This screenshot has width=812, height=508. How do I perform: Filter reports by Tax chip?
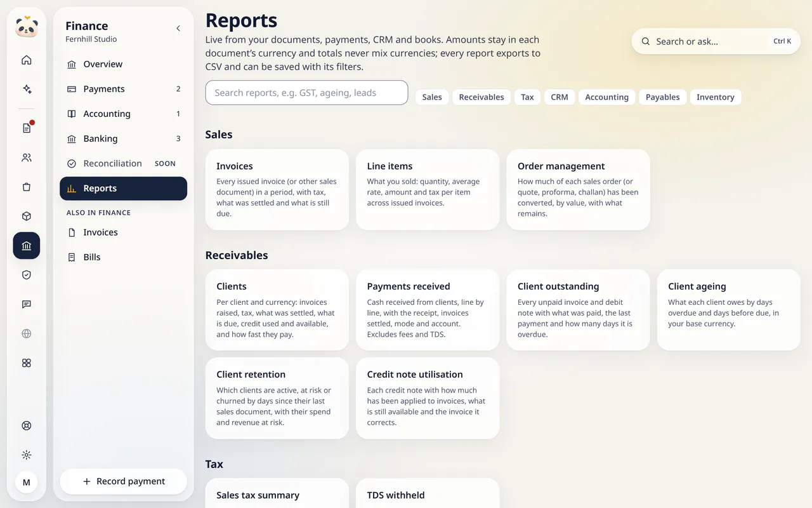527,97
